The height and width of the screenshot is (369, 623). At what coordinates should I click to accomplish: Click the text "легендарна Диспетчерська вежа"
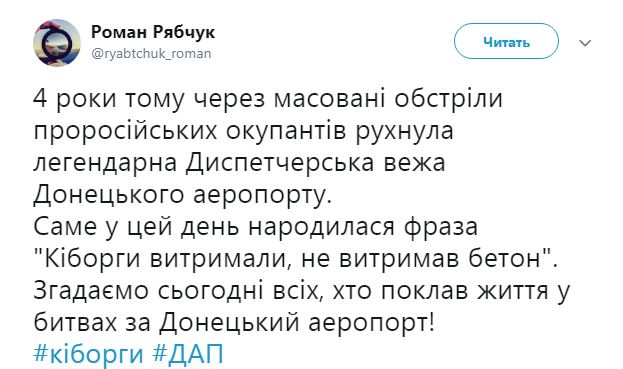[239, 163]
